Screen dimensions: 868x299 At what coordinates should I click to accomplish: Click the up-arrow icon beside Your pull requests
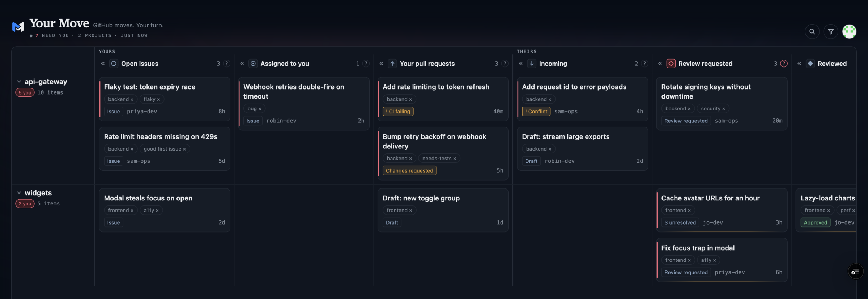tap(392, 64)
